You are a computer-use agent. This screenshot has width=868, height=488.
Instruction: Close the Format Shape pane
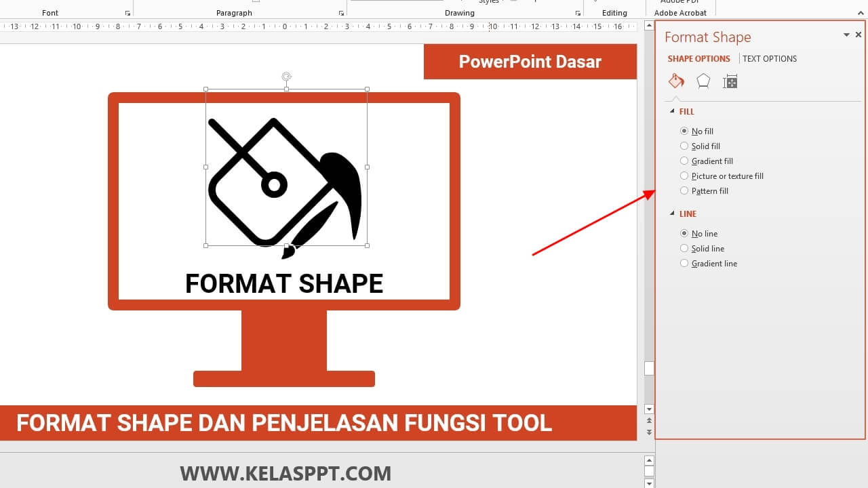click(859, 35)
